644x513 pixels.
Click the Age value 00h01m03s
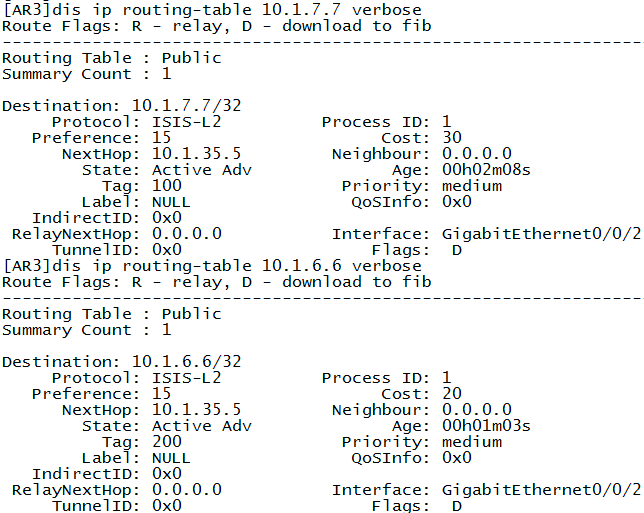486,426
